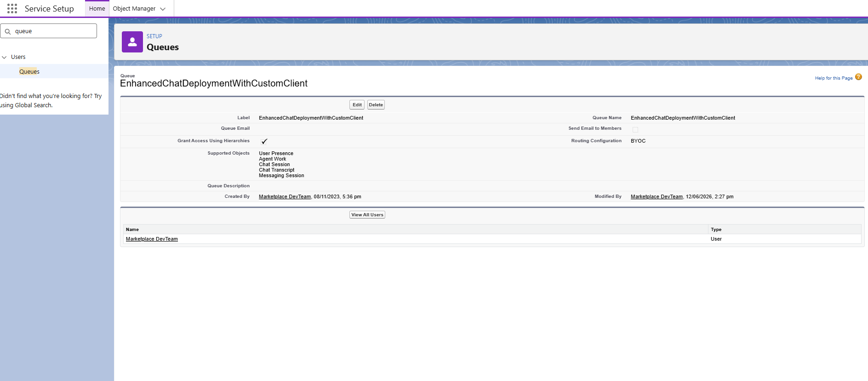Open Marketplace DevTeam in members table
This screenshot has height=381, width=868.
[x=152, y=239]
